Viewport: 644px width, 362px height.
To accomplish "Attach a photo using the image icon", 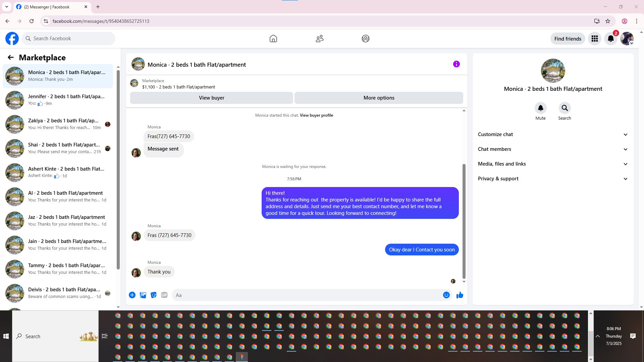I will coord(143,295).
